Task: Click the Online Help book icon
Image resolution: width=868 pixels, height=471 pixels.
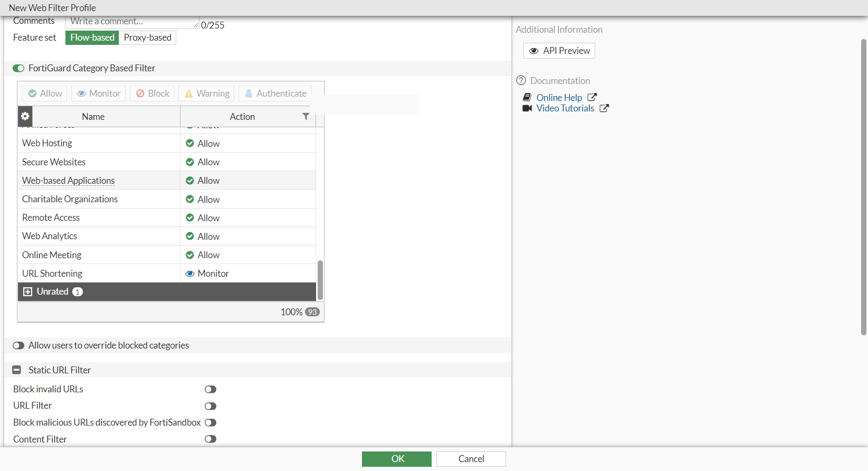Action: click(527, 97)
